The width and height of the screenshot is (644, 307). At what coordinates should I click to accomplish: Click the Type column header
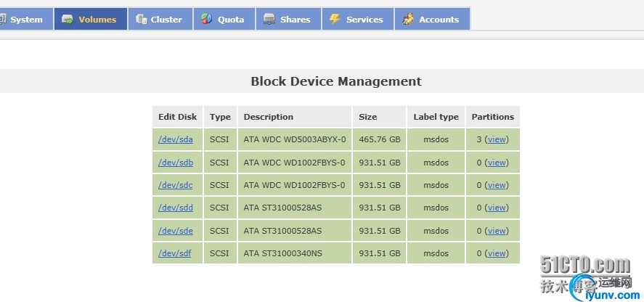[x=220, y=117]
